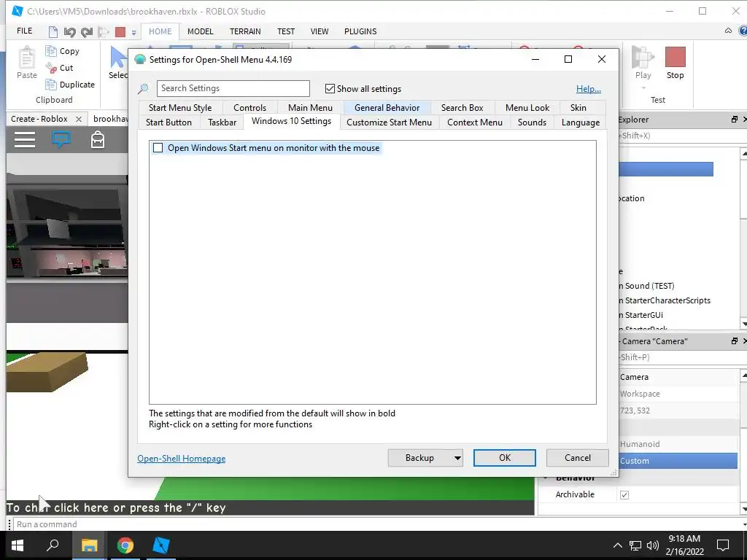Click the Backup button
The width and height of the screenshot is (747, 560).
click(419, 458)
